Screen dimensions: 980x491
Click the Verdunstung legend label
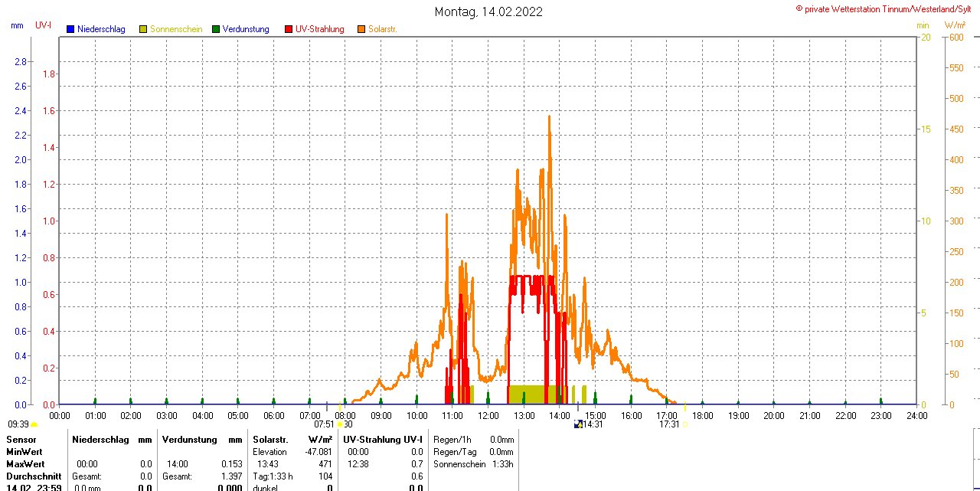[246, 29]
